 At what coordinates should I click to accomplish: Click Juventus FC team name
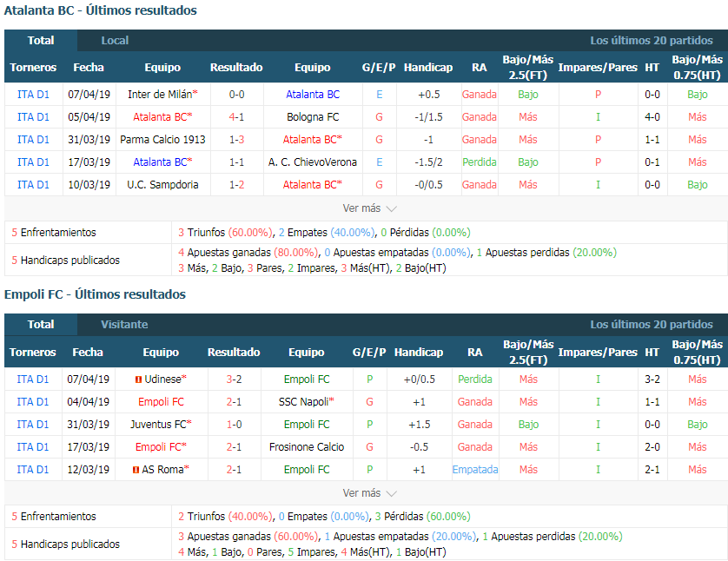coord(158,424)
